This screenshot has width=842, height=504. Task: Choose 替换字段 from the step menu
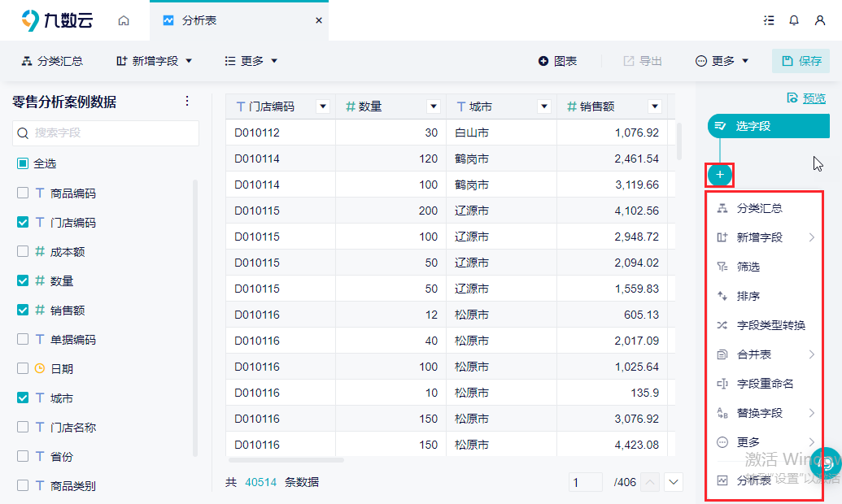click(x=764, y=413)
